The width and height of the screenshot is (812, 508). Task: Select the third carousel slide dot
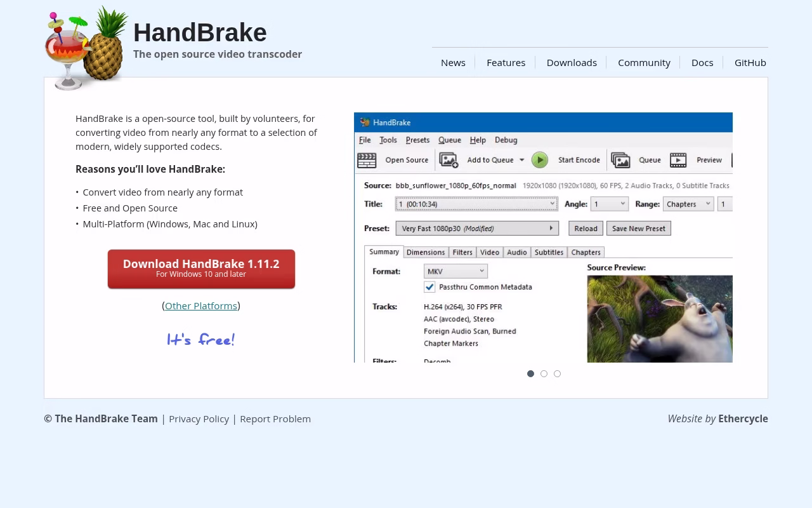[557, 373]
